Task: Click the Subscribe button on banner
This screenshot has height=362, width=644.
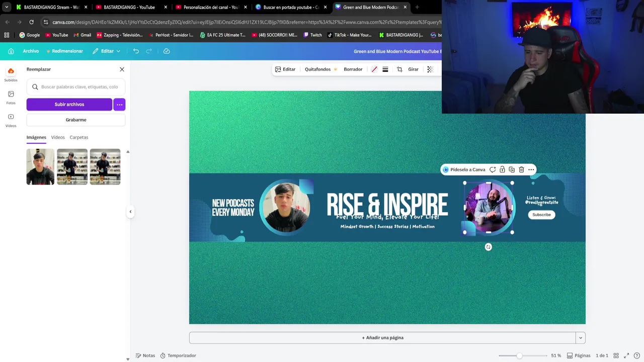Action: pos(542,215)
